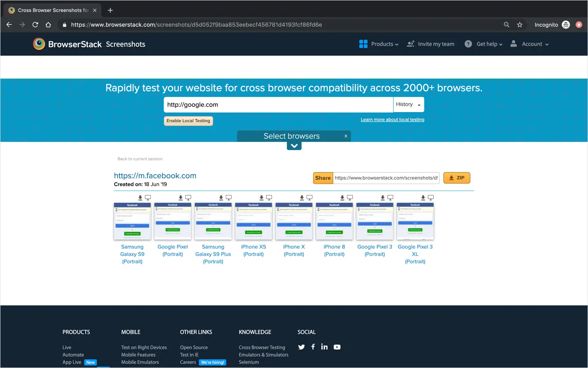Open the Get help menu
Image resolution: width=588 pixels, height=368 pixels.
tap(483, 44)
